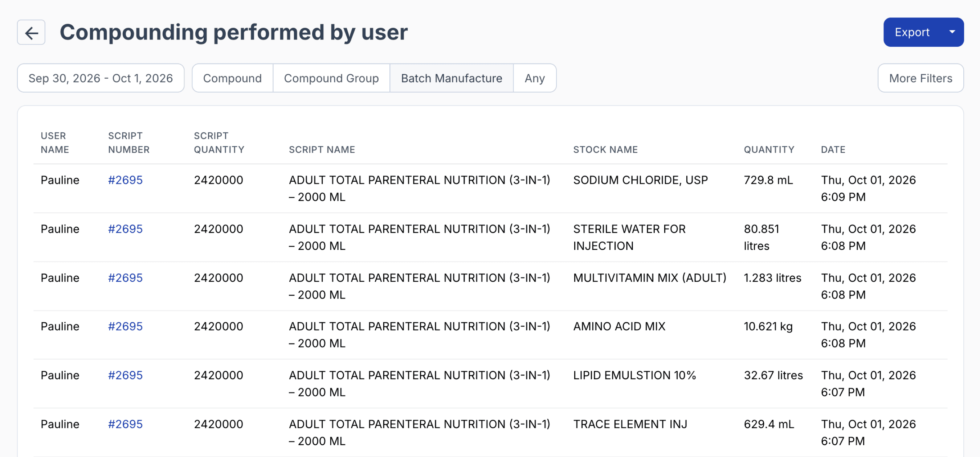
Task: Click the SODIUM CHLORIDE, USP stock name
Action: click(x=640, y=180)
